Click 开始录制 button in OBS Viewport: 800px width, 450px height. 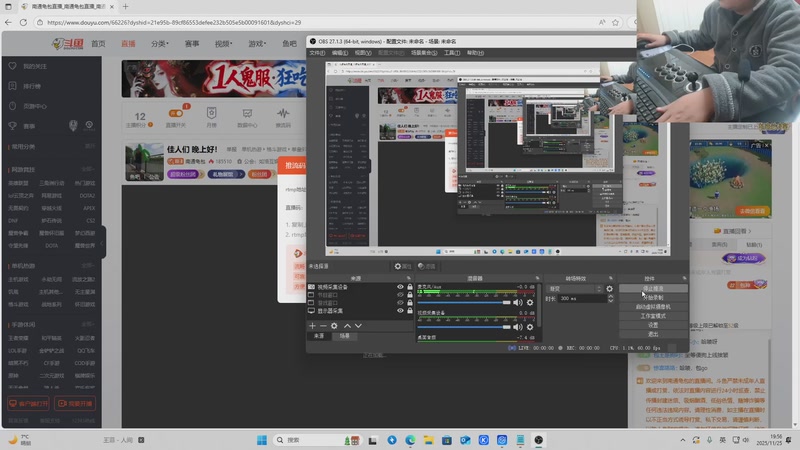(653, 297)
